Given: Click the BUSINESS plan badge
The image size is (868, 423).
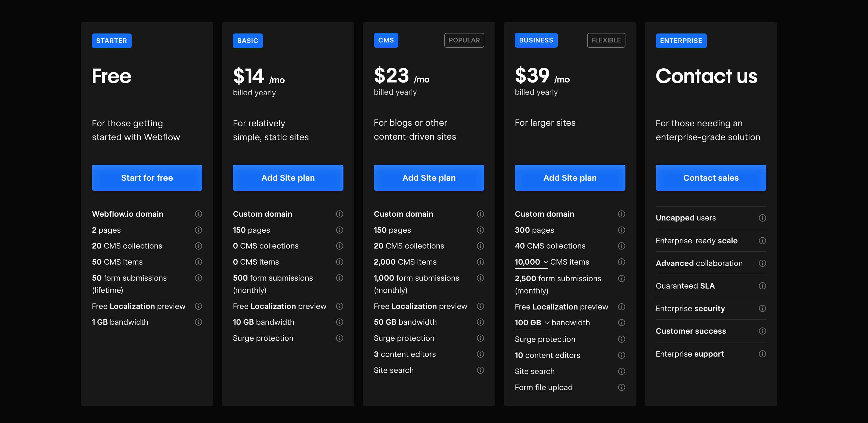Looking at the screenshot, I should (x=536, y=40).
